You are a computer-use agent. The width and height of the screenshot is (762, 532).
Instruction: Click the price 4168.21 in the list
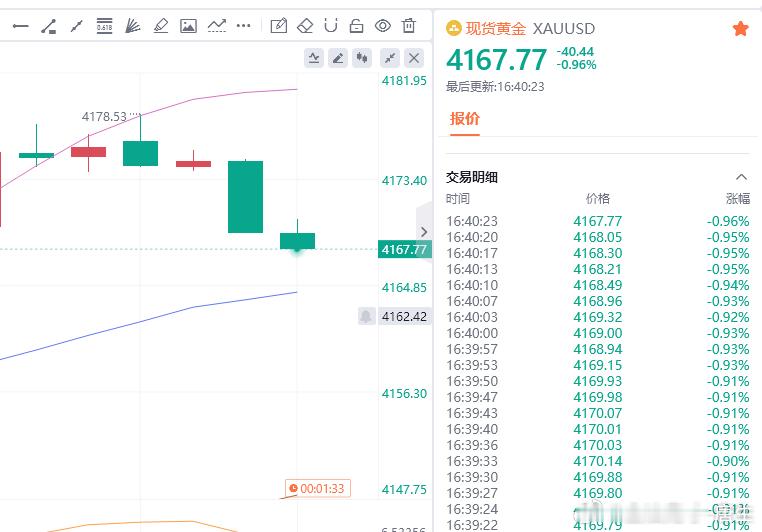point(598,269)
